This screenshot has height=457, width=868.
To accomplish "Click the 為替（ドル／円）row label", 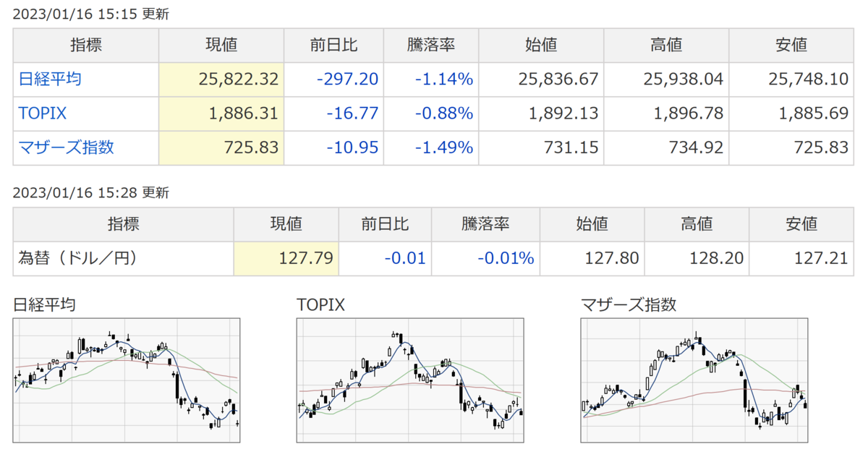I will pyautogui.click(x=77, y=258).
